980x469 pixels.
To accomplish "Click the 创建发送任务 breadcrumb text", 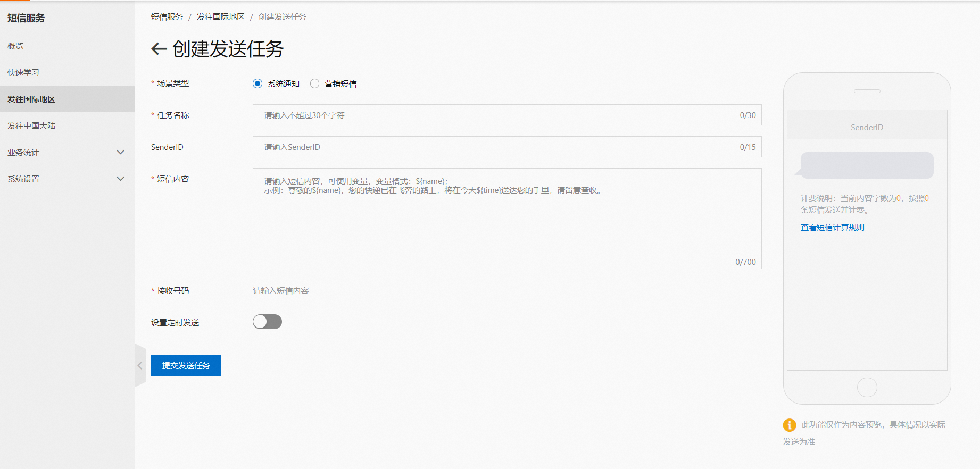I will tap(283, 17).
